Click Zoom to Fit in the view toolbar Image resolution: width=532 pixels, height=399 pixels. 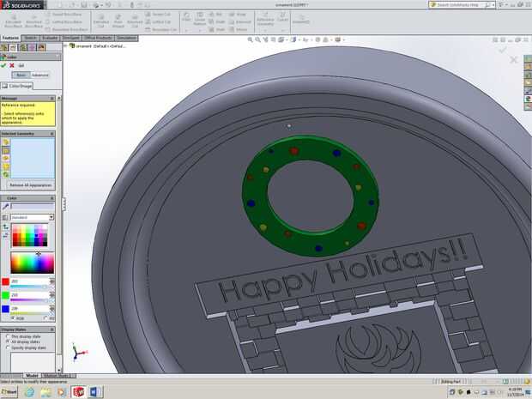tap(251, 39)
